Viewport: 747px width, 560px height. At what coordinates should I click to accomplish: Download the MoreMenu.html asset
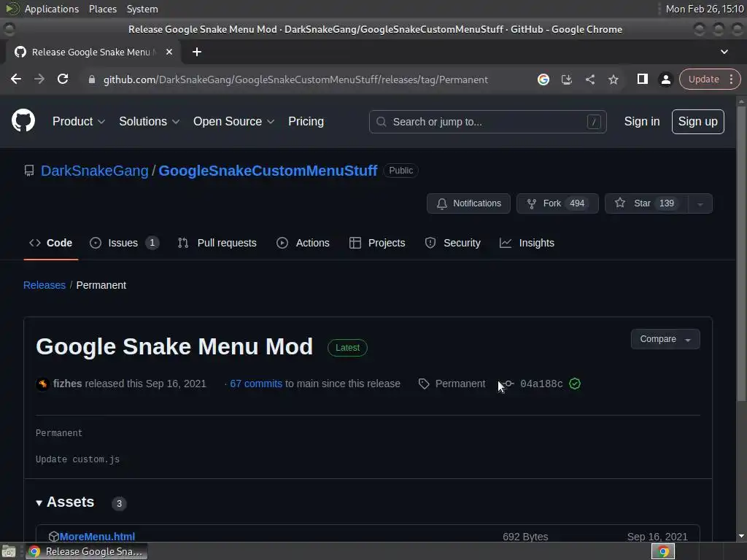[x=97, y=537]
